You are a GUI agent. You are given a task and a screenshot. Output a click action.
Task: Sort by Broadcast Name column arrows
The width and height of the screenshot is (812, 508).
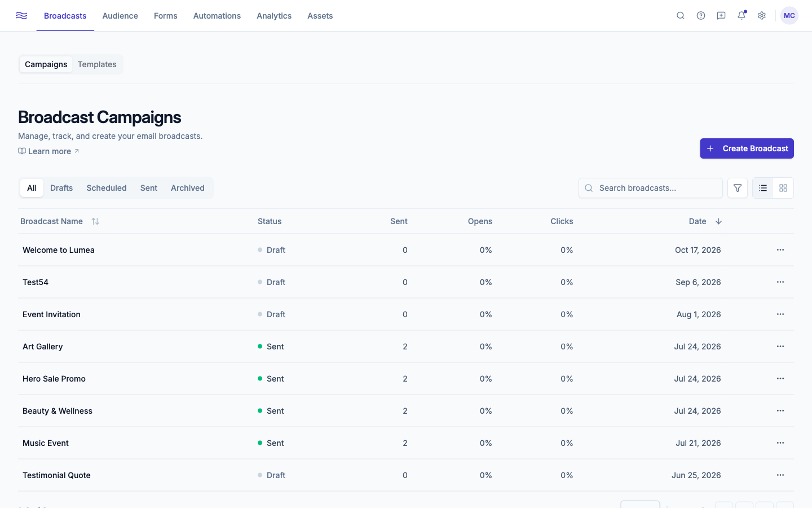pyautogui.click(x=95, y=221)
